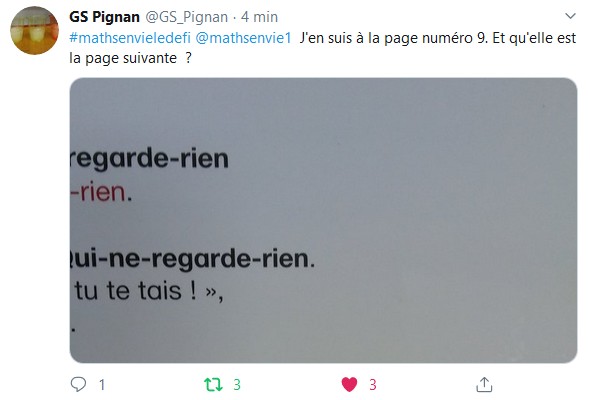Click the red like count 3

coord(373,385)
